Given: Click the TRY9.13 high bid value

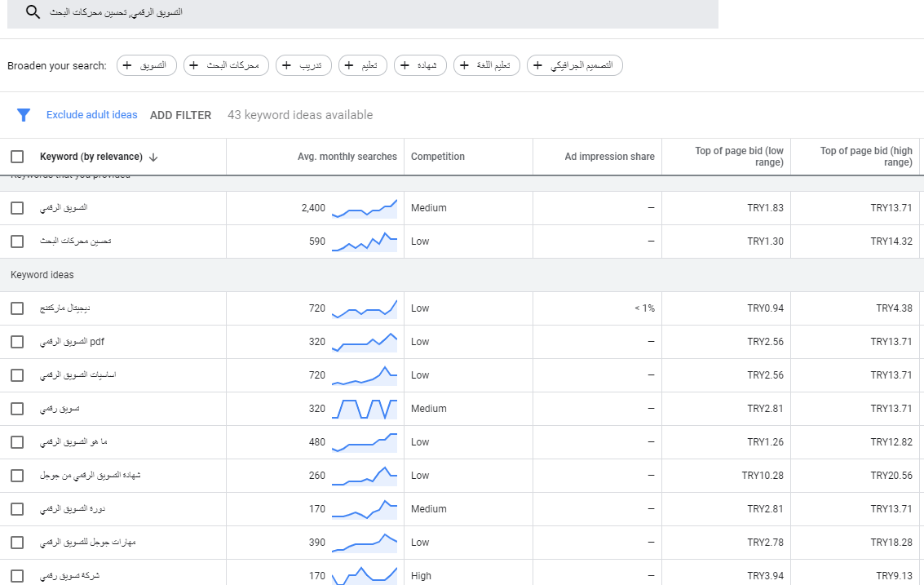Looking at the screenshot, I should pyautogui.click(x=894, y=575).
